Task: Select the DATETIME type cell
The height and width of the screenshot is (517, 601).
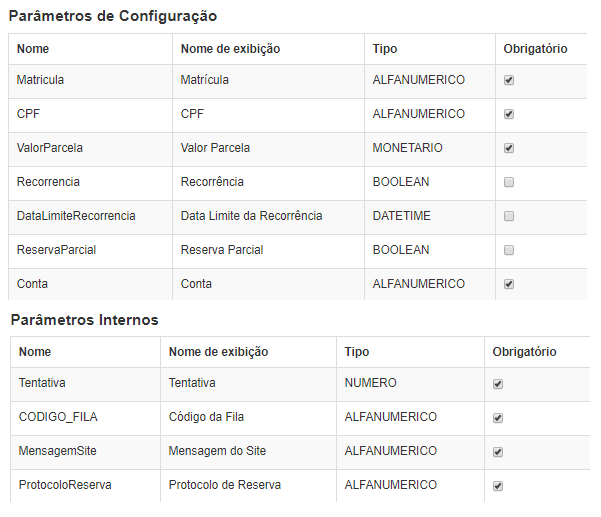Action: click(430, 216)
